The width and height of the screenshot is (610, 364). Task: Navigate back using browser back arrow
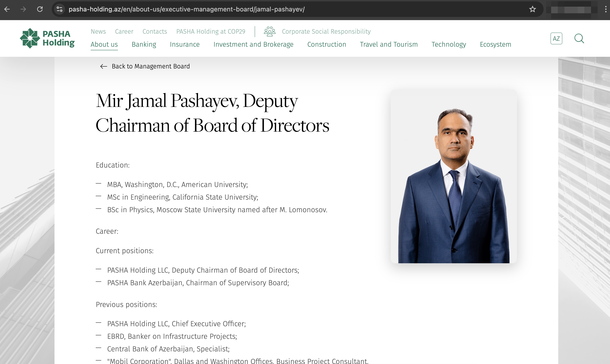(x=8, y=9)
